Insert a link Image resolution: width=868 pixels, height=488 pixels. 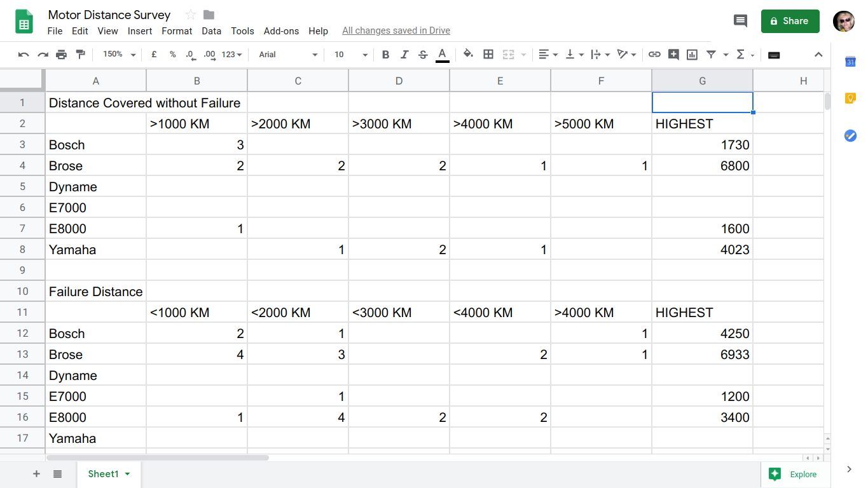click(654, 55)
